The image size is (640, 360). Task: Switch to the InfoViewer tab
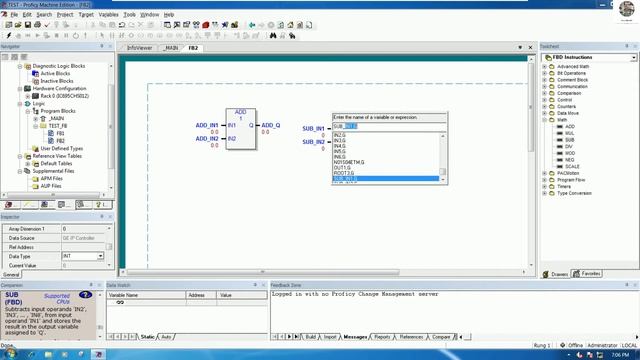click(x=139, y=48)
